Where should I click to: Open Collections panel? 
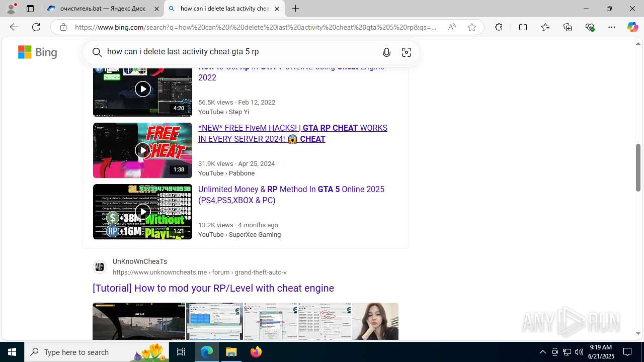point(568,27)
